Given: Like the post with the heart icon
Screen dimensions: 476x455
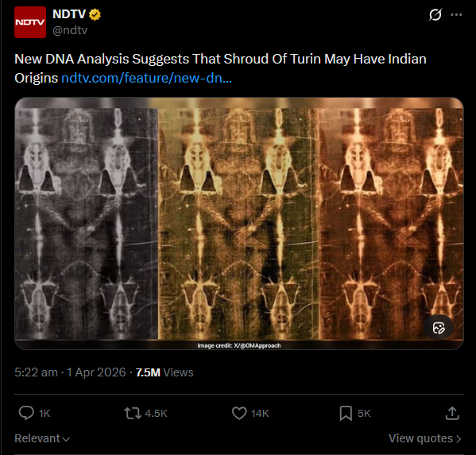Looking at the screenshot, I should (239, 413).
